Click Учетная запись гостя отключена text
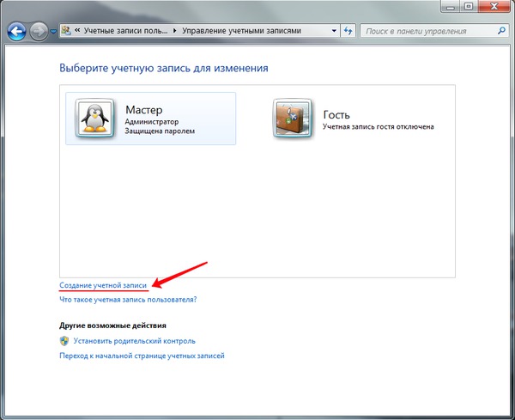The width and height of the screenshot is (515, 420). click(379, 126)
